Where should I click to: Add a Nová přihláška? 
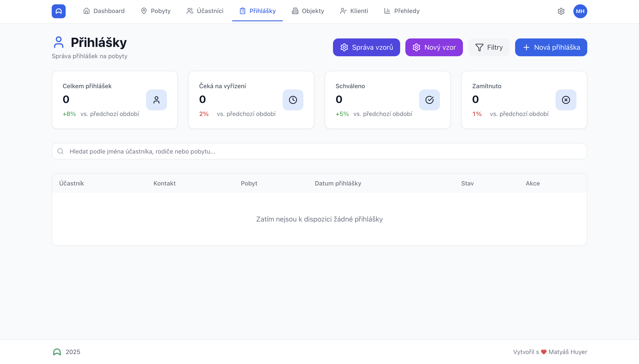click(551, 47)
